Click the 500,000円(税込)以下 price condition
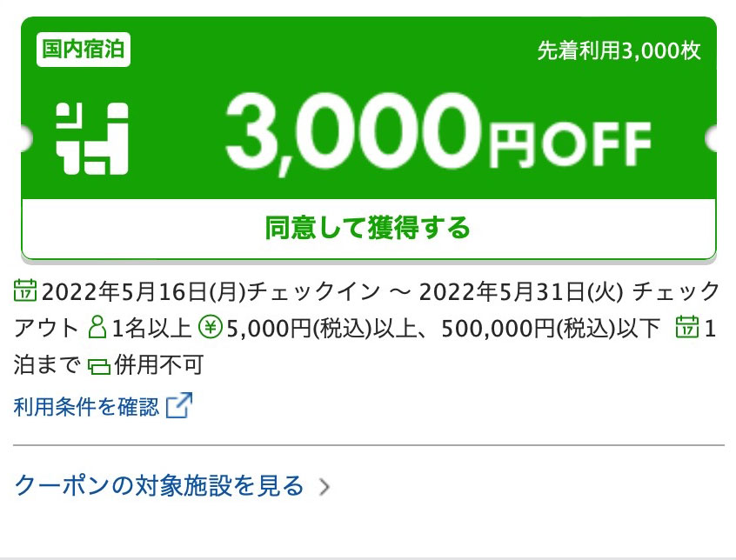The height and width of the screenshot is (560, 736). coord(551,328)
